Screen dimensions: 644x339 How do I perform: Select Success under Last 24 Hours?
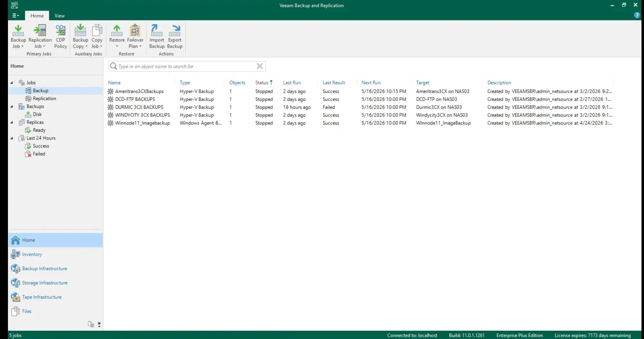(x=41, y=146)
